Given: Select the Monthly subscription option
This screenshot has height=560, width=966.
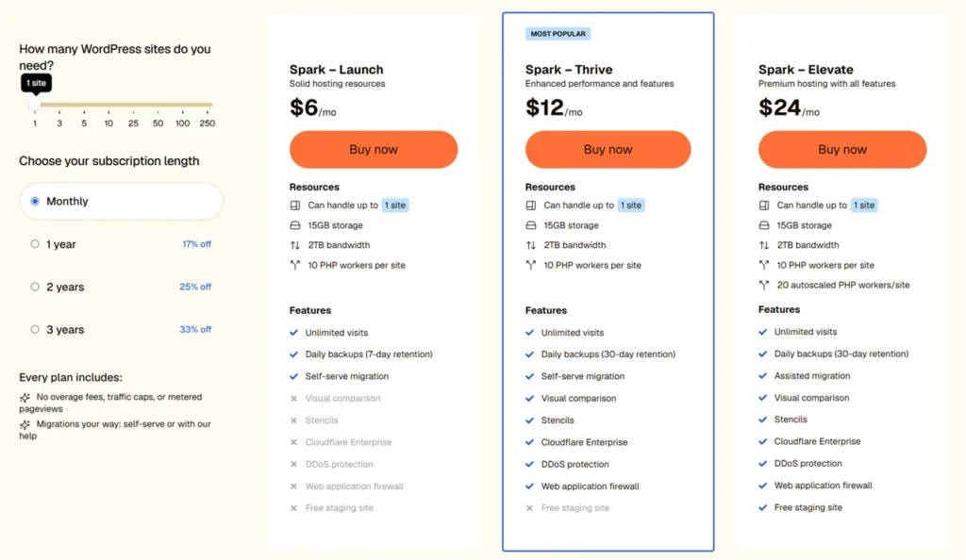Looking at the screenshot, I should click(121, 201).
